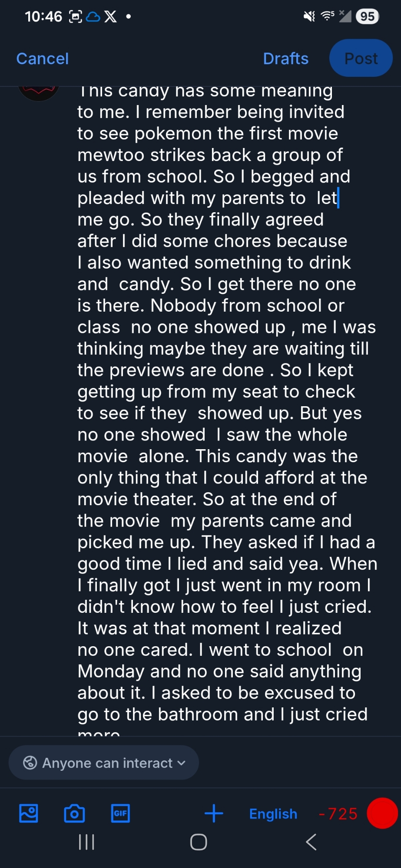Open the camera to take a photo
This screenshot has width=401, height=868.
pos(74,813)
